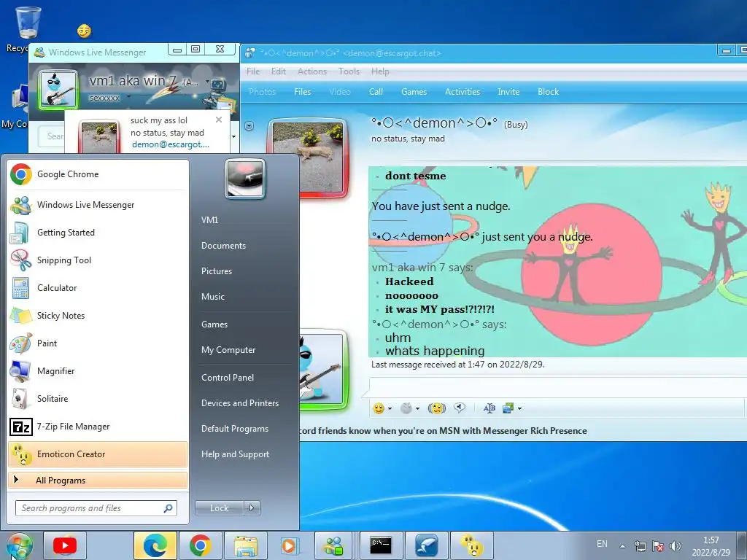Open 7-Zip File Manager
This screenshot has height=560, width=747.
click(98, 426)
